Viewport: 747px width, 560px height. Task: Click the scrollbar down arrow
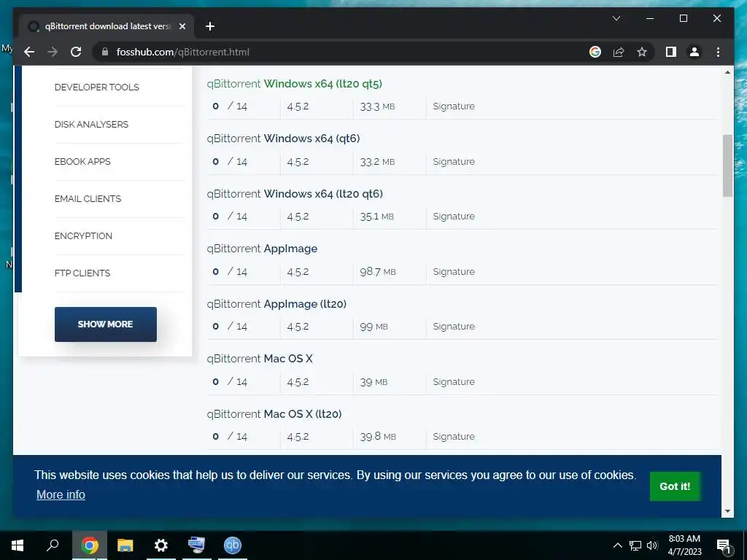pyautogui.click(x=727, y=511)
